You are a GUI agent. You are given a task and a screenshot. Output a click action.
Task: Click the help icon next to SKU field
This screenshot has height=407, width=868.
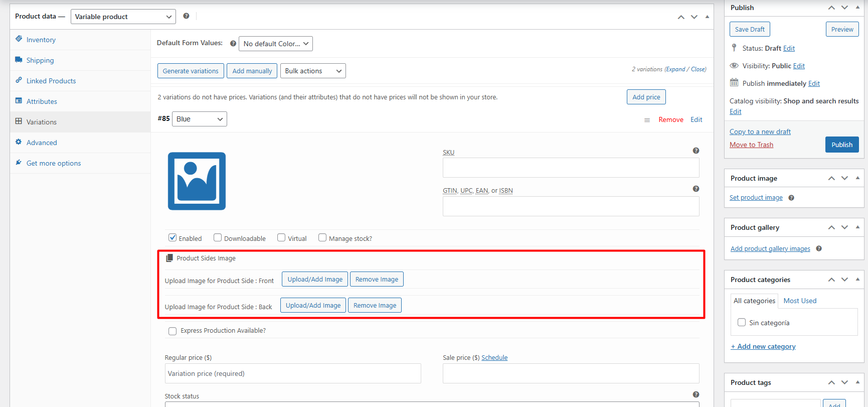point(696,151)
